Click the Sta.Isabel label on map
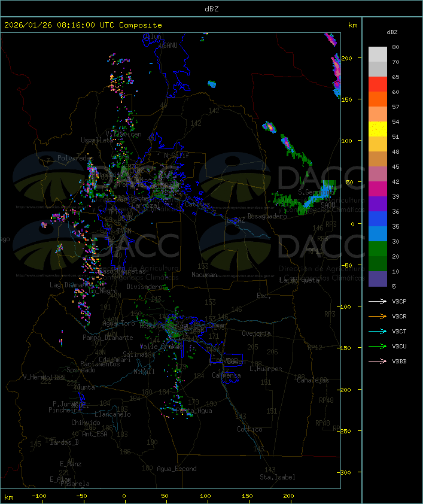The image size is (423, 504). pos(277,477)
